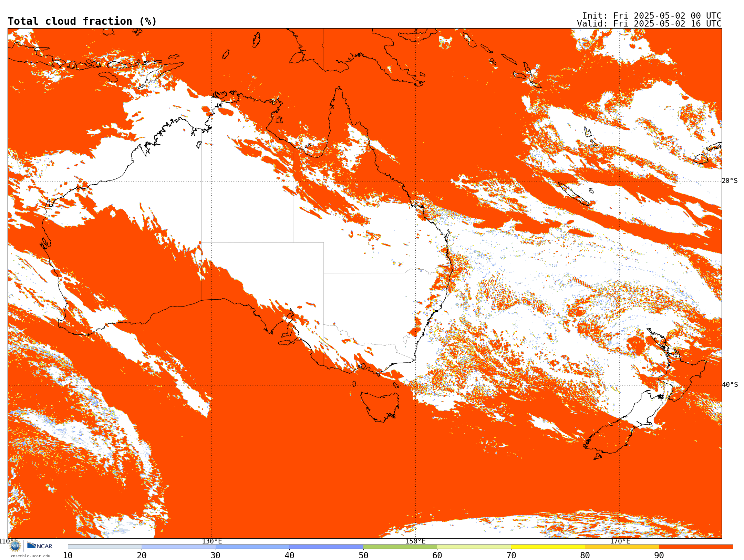Viewport: 744px width, 560px height.
Task: Pick the periwinkle 40–50 colorbar segment
Action: tap(326, 547)
